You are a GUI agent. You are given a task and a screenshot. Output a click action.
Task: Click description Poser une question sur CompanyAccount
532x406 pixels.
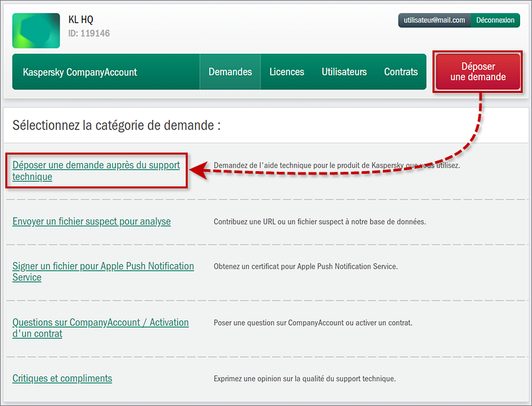[x=313, y=322]
